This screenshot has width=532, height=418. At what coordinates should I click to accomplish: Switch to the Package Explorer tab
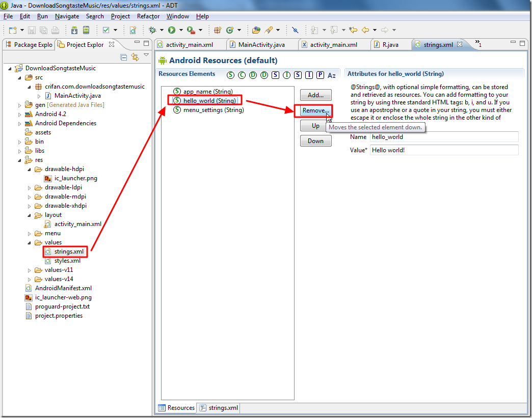29,45
